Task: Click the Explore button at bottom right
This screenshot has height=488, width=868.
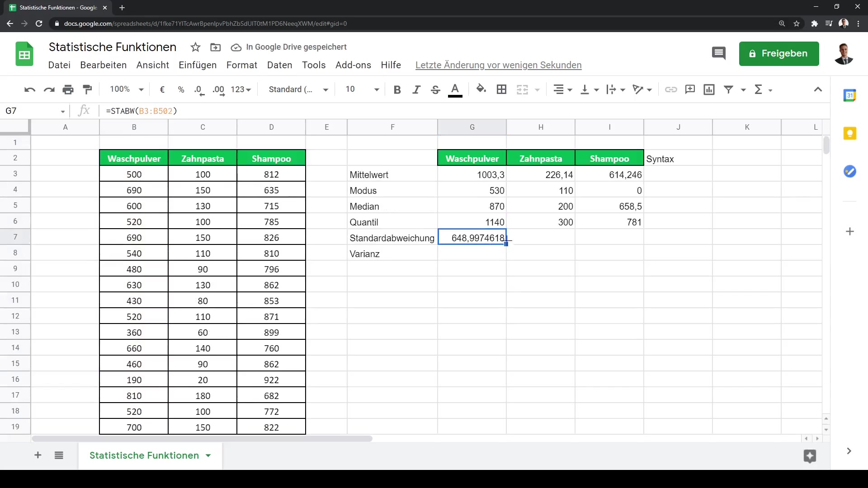Action: pos(810,456)
